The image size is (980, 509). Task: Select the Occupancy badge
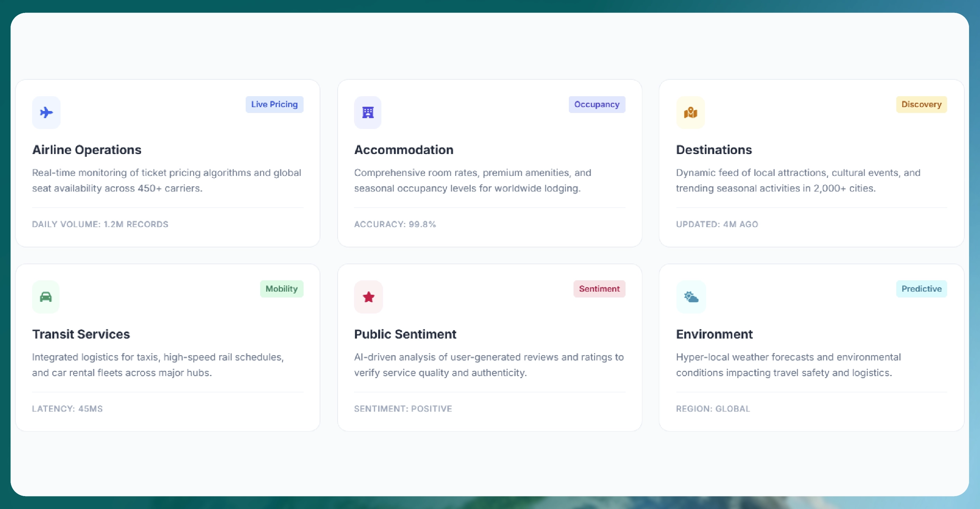pyautogui.click(x=597, y=104)
